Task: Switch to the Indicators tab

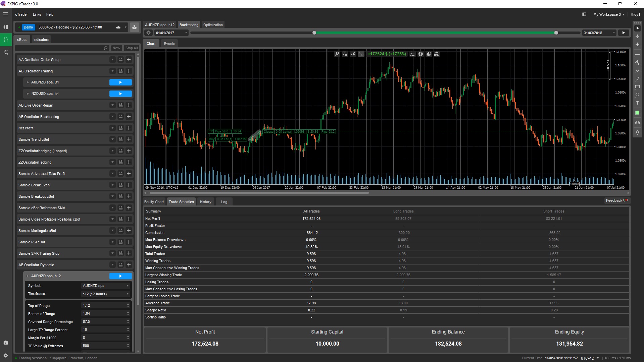Action: (x=41, y=40)
